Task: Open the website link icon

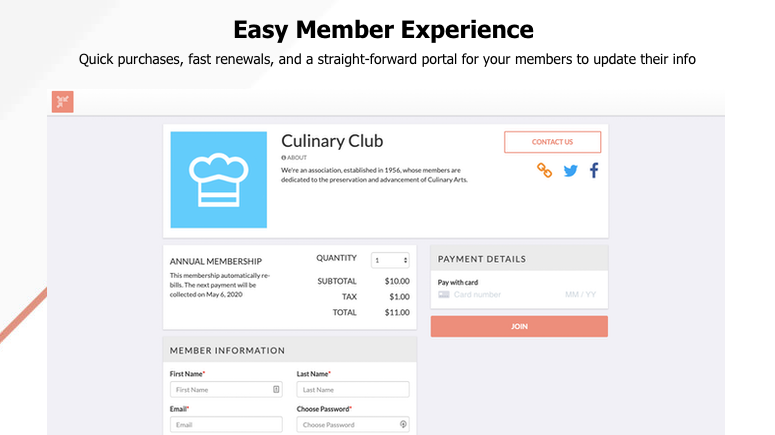Action: pyautogui.click(x=545, y=171)
